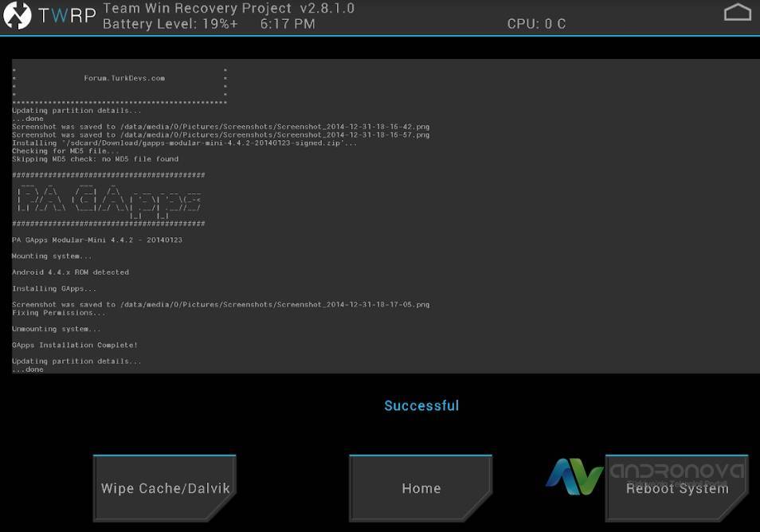Image resolution: width=760 pixels, height=532 pixels.
Task: Tap the home icon in top bar
Action: click(x=737, y=12)
